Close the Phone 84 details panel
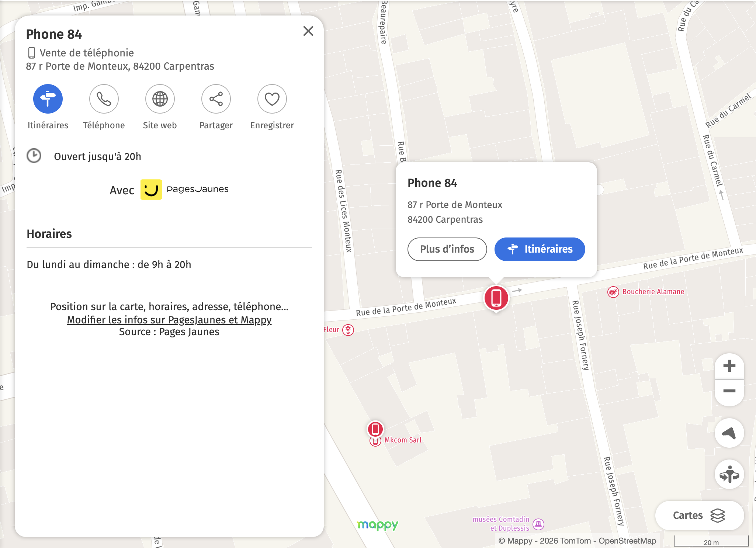Screen dimensions: 756x548 point(308,31)
